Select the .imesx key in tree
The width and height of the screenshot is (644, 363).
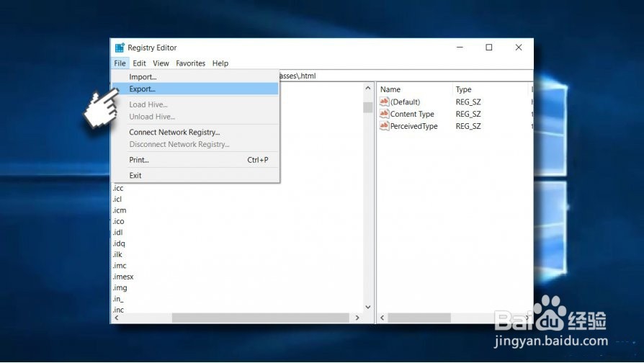[x=123, y=277]
